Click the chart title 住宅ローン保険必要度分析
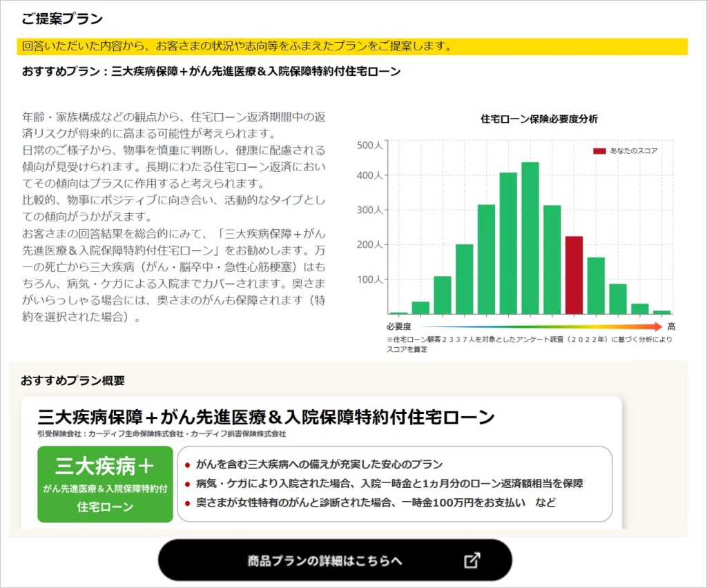Viewport: 707px width, 588px height. [x=539, y=119]
